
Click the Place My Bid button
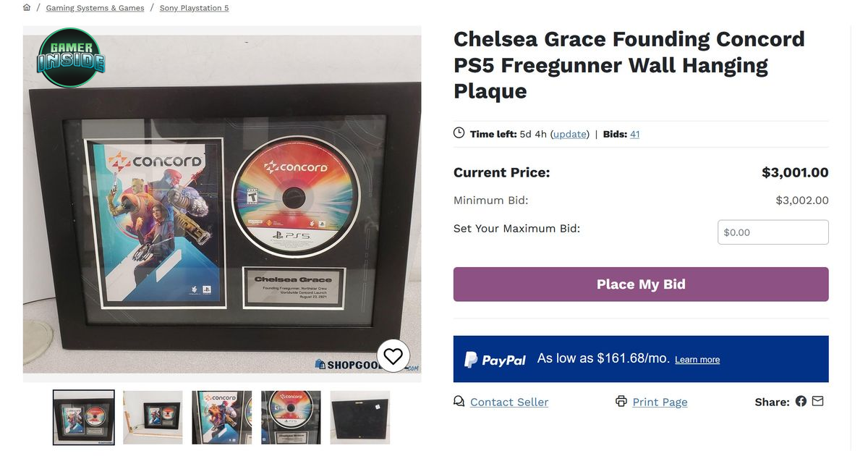pos(641,284)
